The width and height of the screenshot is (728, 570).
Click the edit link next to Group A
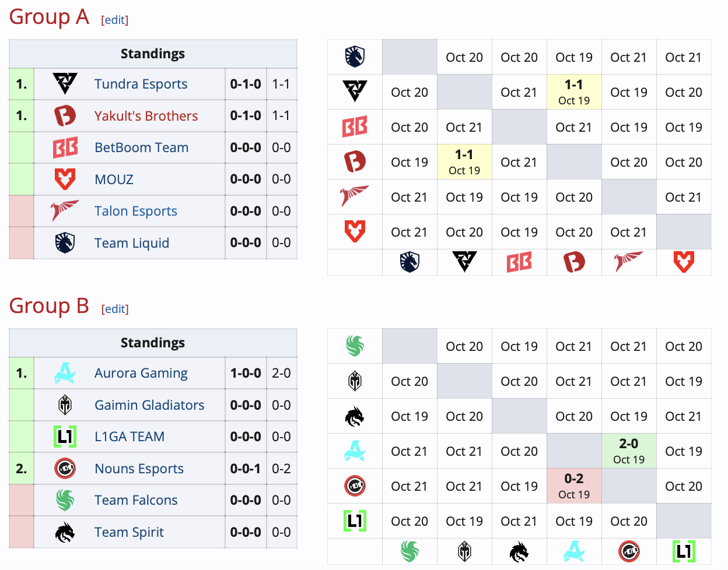pyautogui.click(x=114, y=20)
